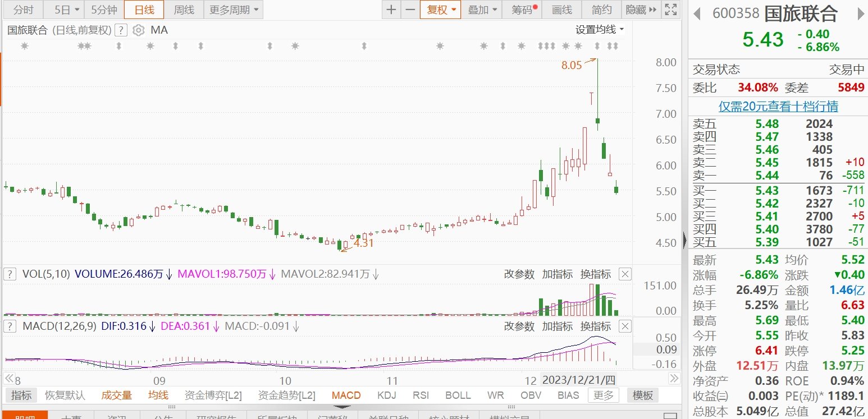The width and height of the screenshot is (868, 419).
Task: Switch to 周线 weekly chart
Action: coord(184,10)
